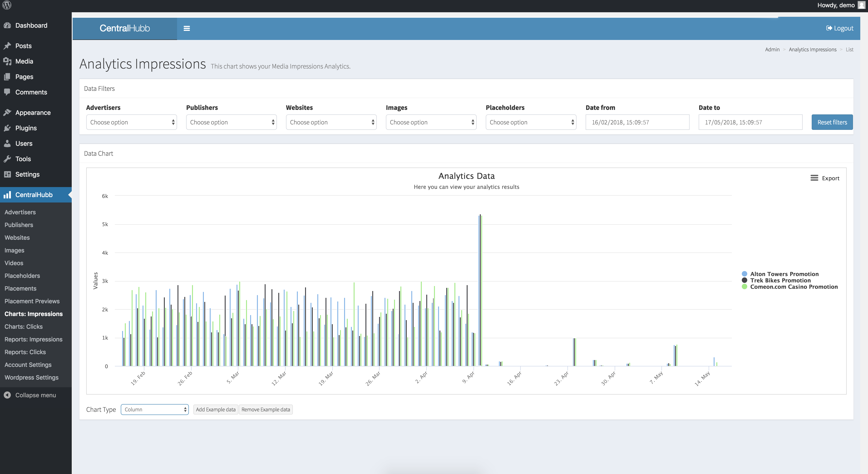Click the Tools wrench icon
The height and width of the screenshot is (474, 868).
(7, 159)
